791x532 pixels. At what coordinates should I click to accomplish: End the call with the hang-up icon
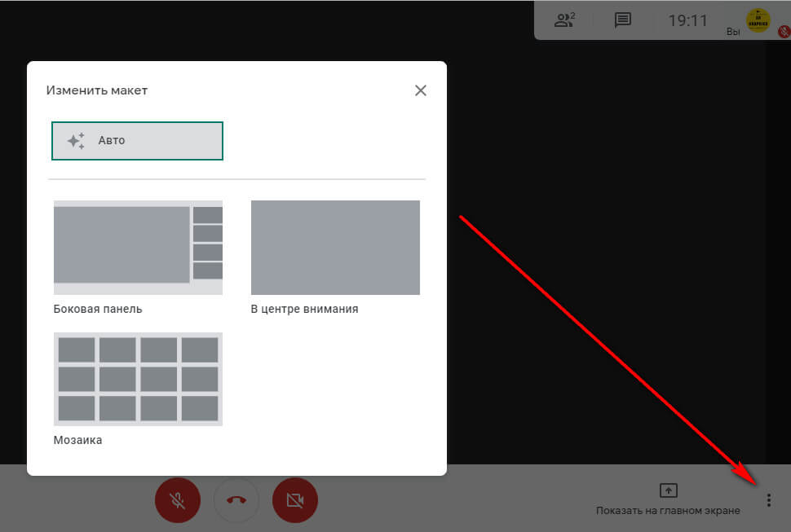coord(236,500)
